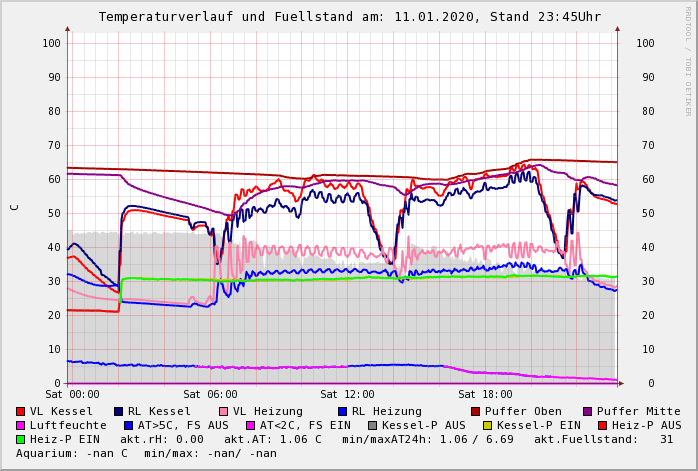Click the red VL Kessel legend swatch
This screenshot has height=471, width=698.
tap(21, 411)
